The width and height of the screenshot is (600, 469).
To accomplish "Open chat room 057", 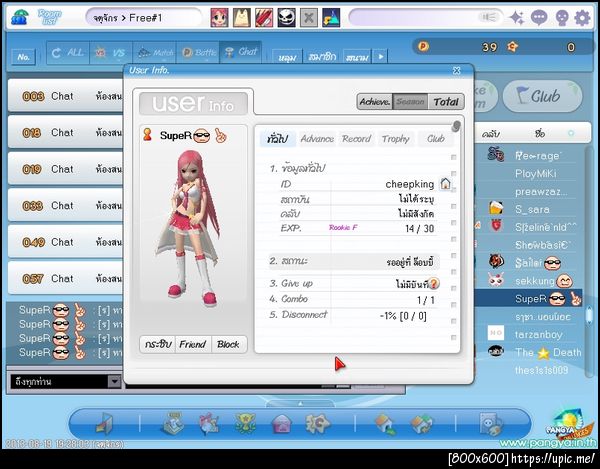I will tap(65, 278).
